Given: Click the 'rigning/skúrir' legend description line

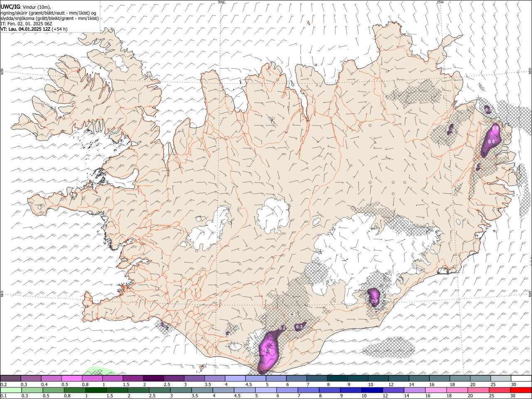Looking at the screenshot, I should click(48, 12).
